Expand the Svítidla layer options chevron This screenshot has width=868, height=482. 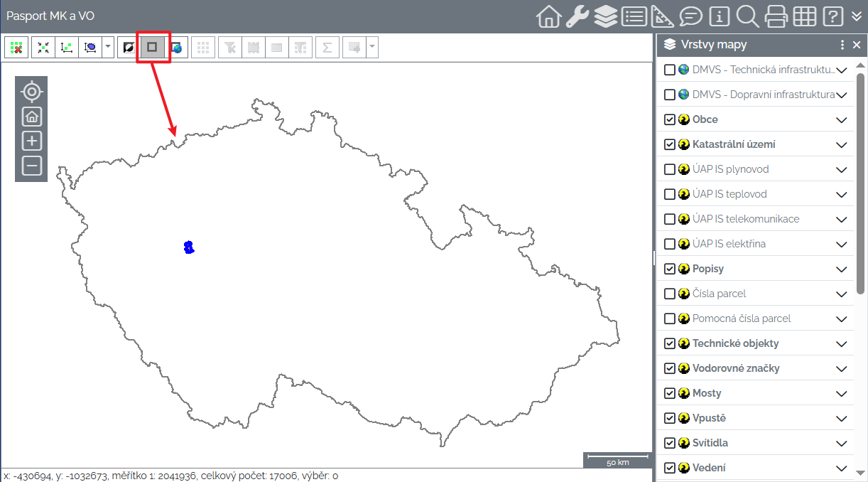tap(842, 443)
